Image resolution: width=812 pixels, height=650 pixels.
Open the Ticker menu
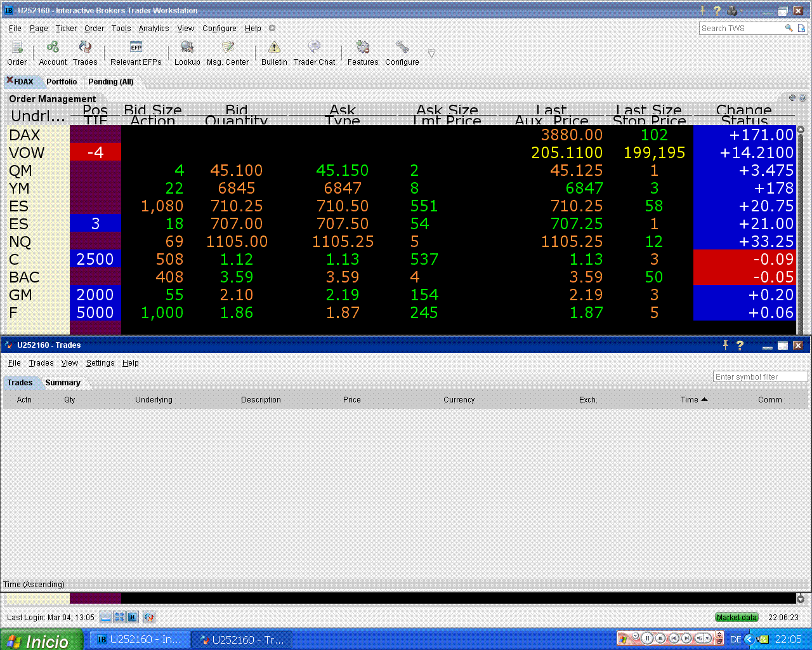pos(66,29)
